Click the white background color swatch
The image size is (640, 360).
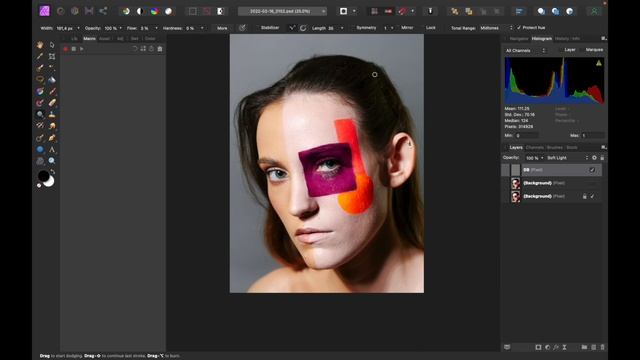[x=49, y=182]
